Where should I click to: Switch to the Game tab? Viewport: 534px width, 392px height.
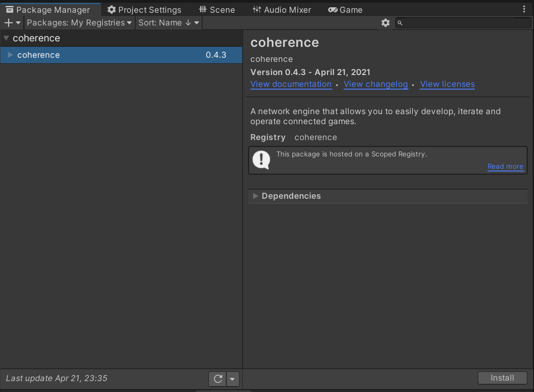[x=345, y=10]
